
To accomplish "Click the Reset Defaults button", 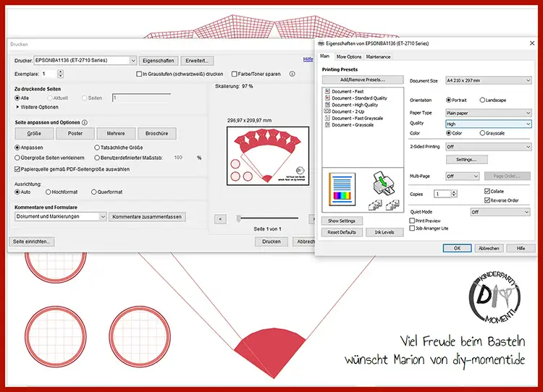I will [342, 232].
